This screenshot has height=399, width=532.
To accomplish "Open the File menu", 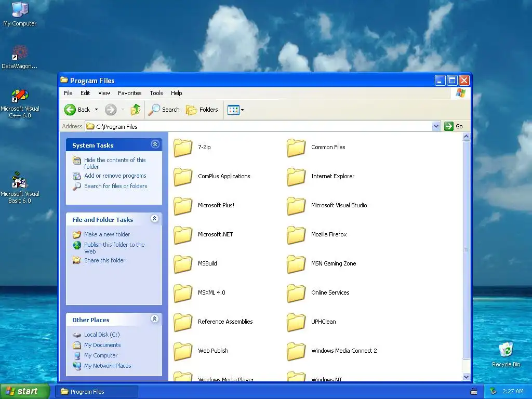I will [x=68, y=93].
